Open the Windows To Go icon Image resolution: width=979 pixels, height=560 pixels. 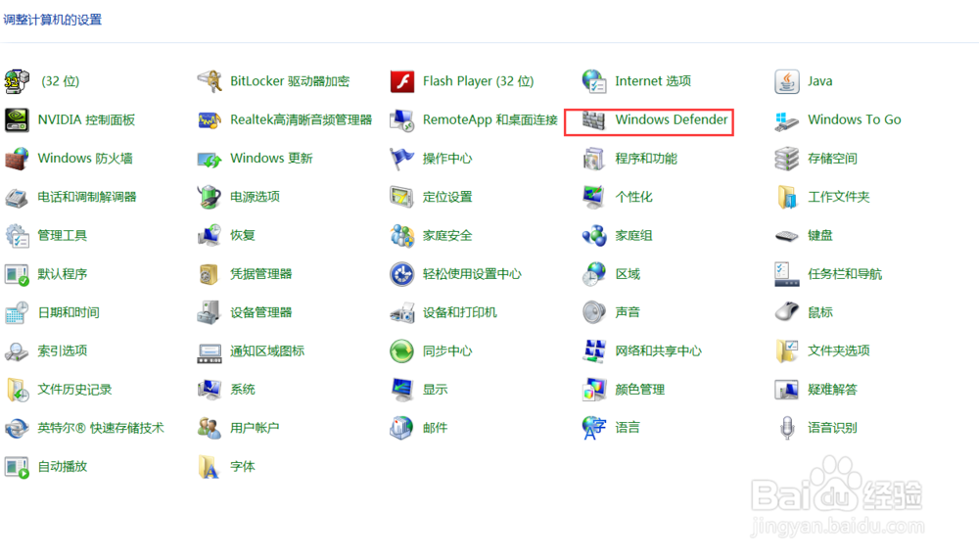coord(787,119)
